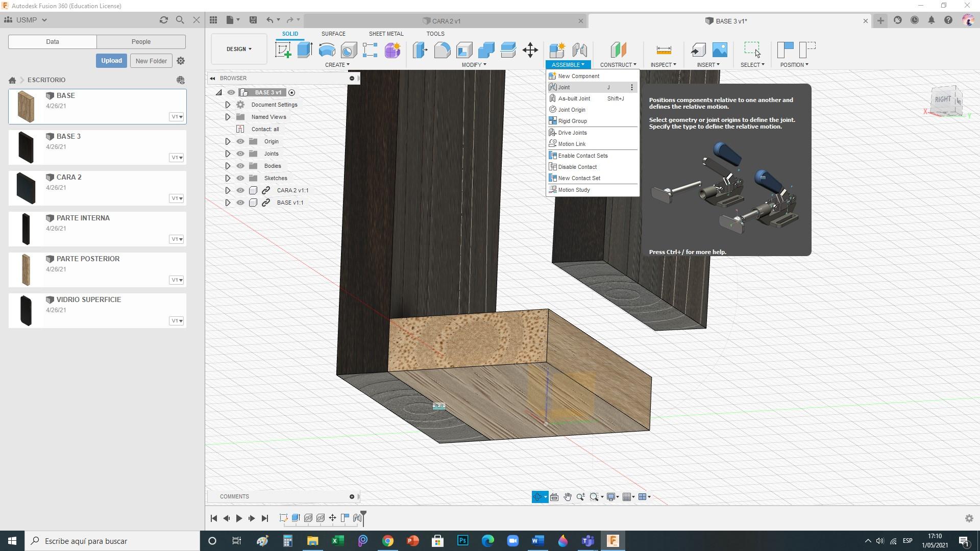Screen dimensions: 980x551
Task: Toggle visibility of Bodies folder
Action: click(240, 166)
